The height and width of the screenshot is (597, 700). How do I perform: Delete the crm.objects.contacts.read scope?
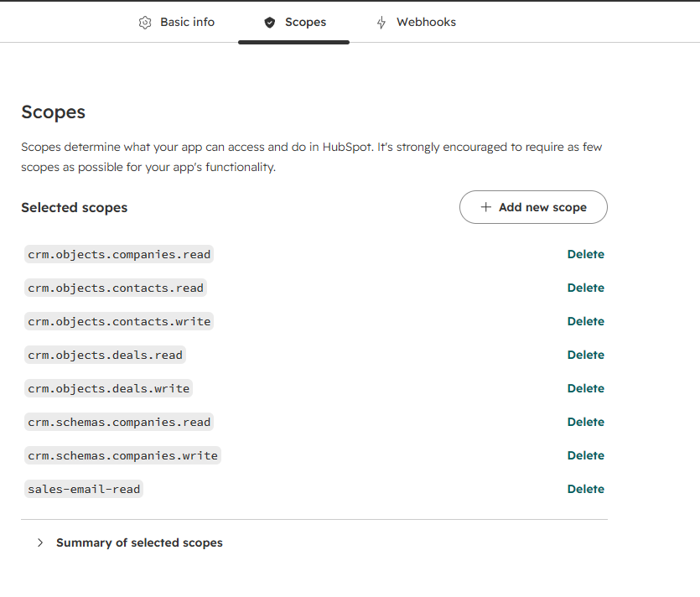pos(586,288)
